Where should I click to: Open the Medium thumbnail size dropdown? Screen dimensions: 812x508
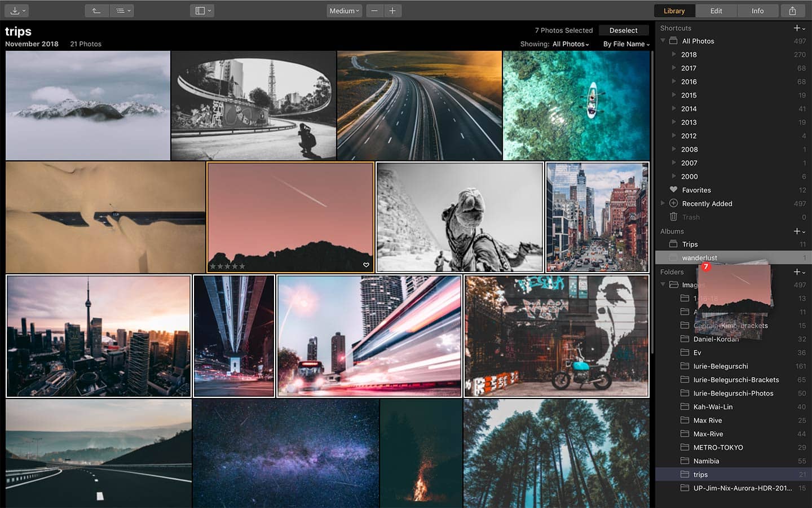tap(344, 11)
